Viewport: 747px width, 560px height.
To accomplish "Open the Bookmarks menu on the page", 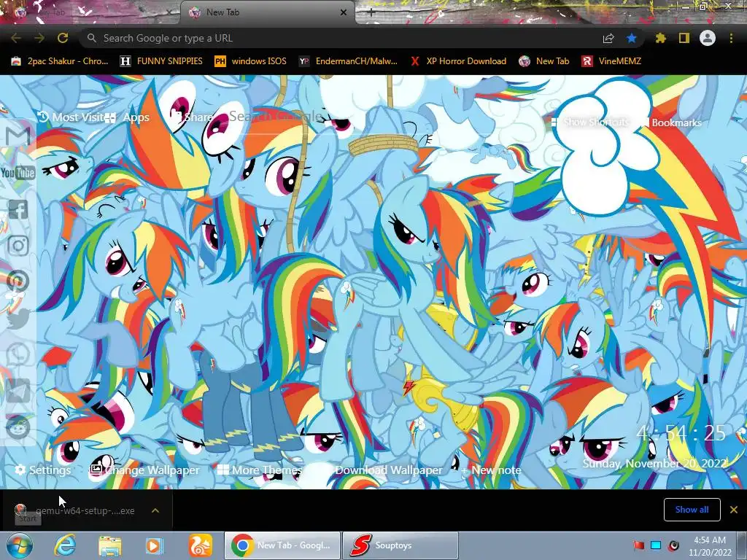I will [672, 122].
